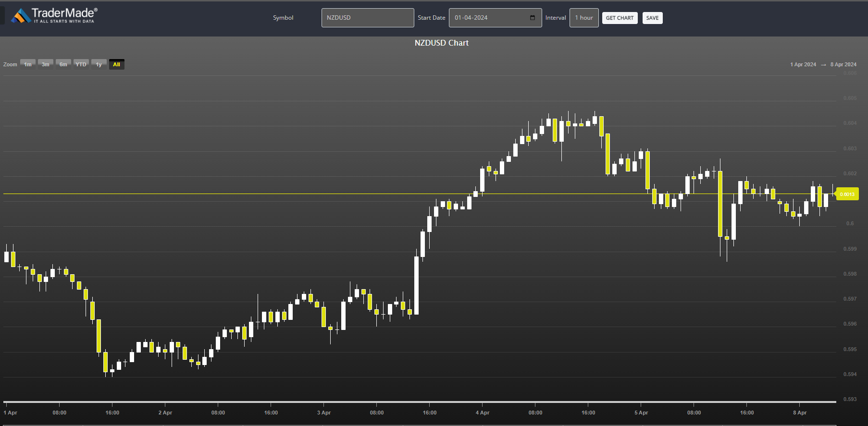The width and height of the screenshot is (868, 426).
Task: Click the current price label 0.6013
Action: coord(847,194)
